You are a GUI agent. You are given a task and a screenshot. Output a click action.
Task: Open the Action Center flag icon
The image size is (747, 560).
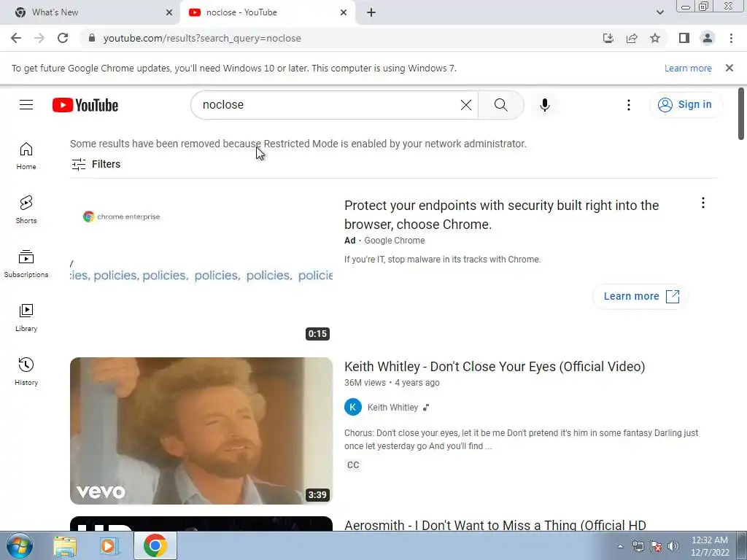click(656, 546)
